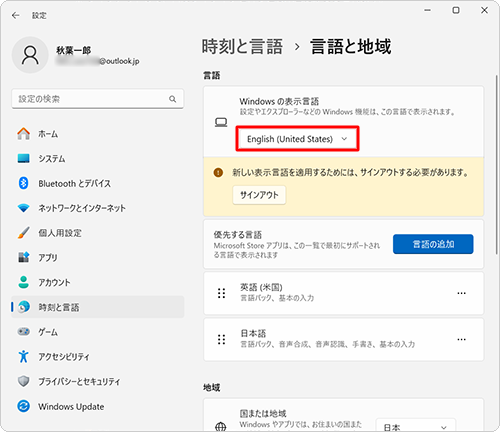Image resolution: width=500 pixels, height=432 pixels.
Task: Open 国または地域 日本 dropdown
Action: pos(415,425)
